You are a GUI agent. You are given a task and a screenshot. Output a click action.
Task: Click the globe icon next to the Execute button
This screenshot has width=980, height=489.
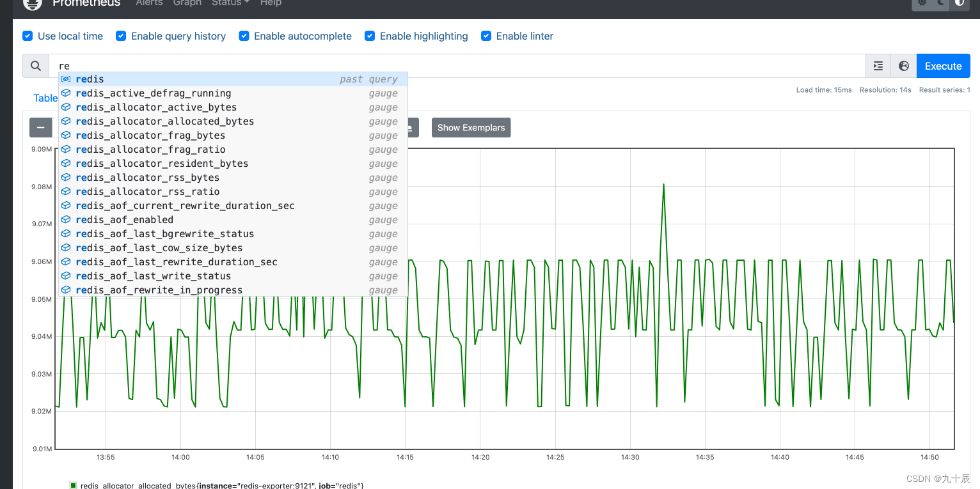point(903,66)
